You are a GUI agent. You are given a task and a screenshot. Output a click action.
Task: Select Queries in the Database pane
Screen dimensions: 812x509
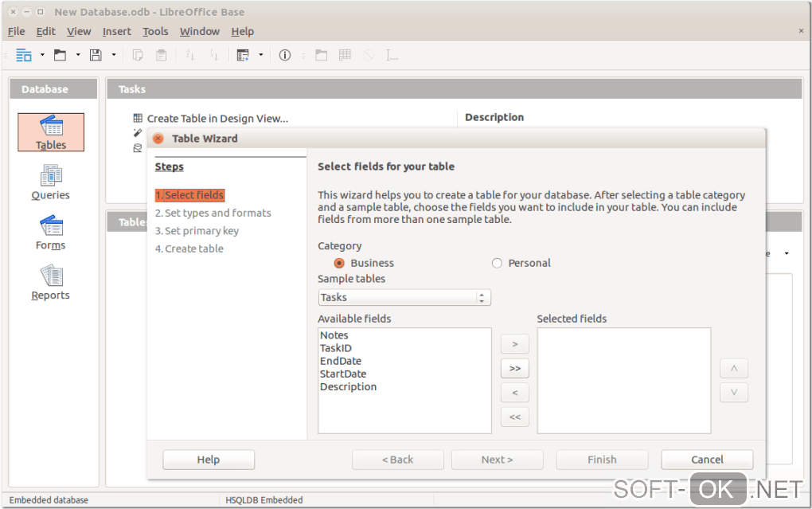(x=50, y=182)
